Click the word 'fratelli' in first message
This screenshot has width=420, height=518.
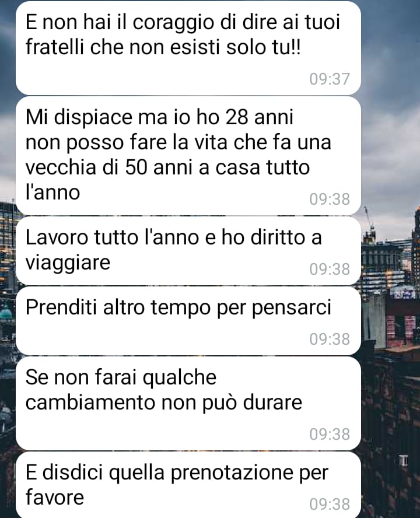tap(55, 47)
